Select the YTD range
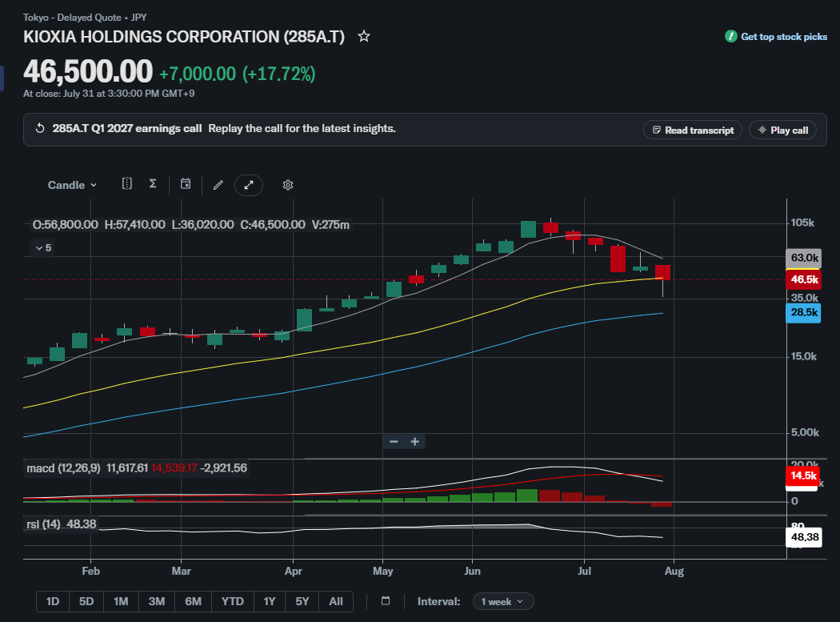This screenshot has height=622, width=840. [x=233, y=602]
